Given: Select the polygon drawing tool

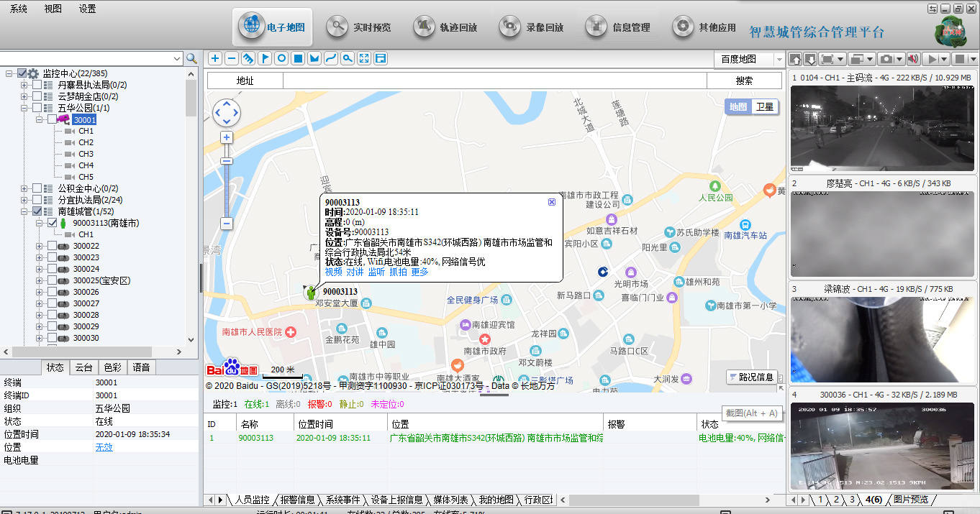Looking at the screenshot, I should tap(314, 58).
